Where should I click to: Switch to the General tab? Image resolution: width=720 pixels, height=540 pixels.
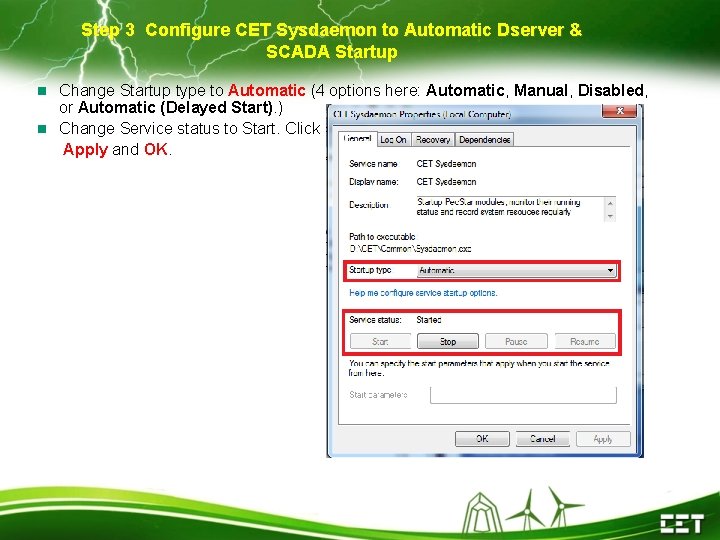point(358,139)
